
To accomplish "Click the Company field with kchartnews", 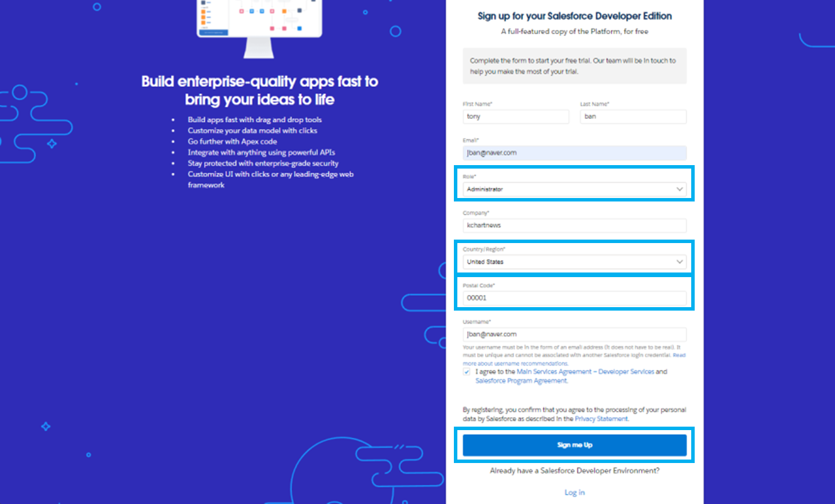I will (575, 226).
